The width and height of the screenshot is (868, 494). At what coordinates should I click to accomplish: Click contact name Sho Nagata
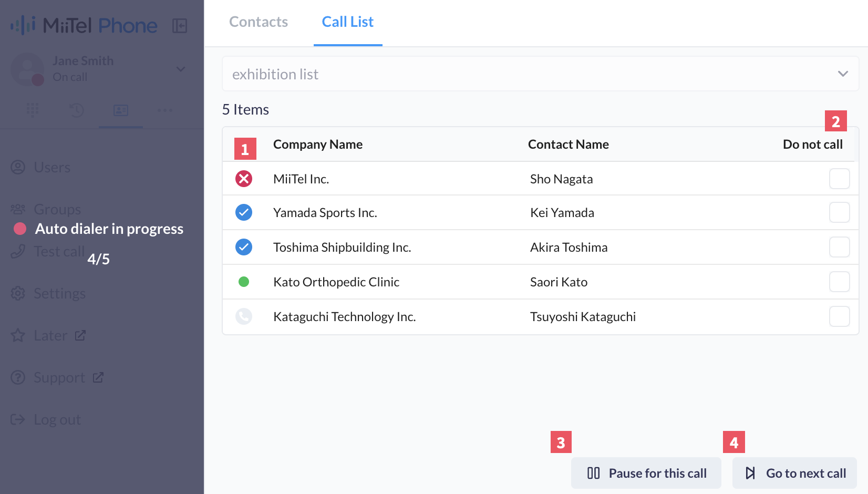561,179
